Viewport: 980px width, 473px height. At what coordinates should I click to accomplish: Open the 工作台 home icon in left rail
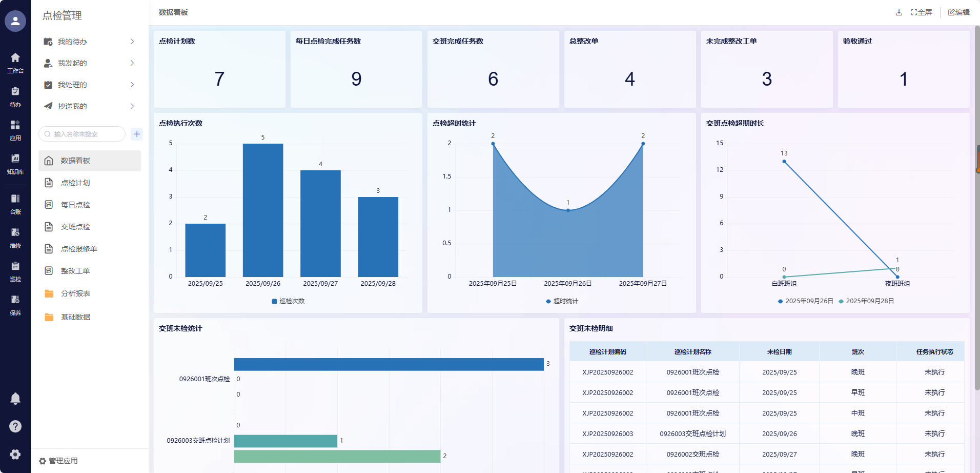click(15, 63)
